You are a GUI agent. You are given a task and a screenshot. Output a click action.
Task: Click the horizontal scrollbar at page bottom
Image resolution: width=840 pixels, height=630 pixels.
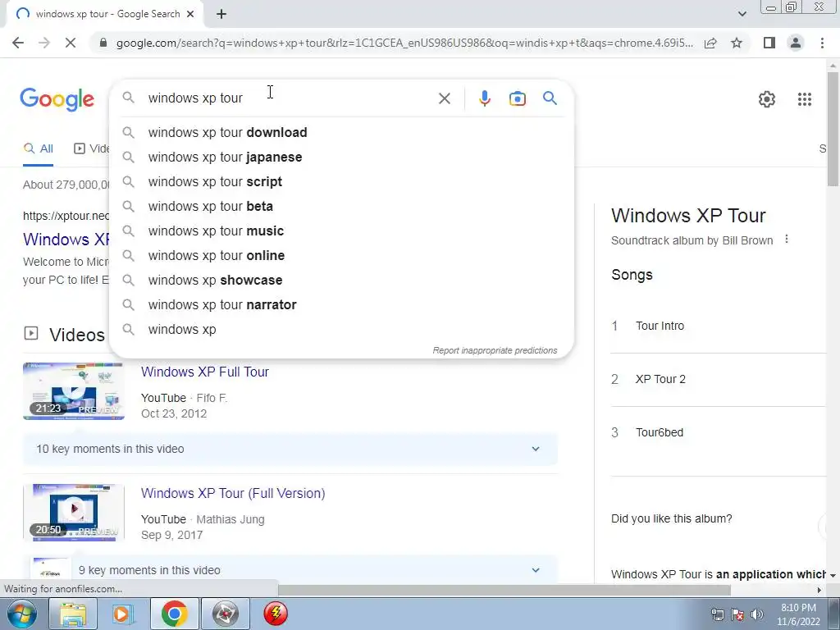coord(504,590)
